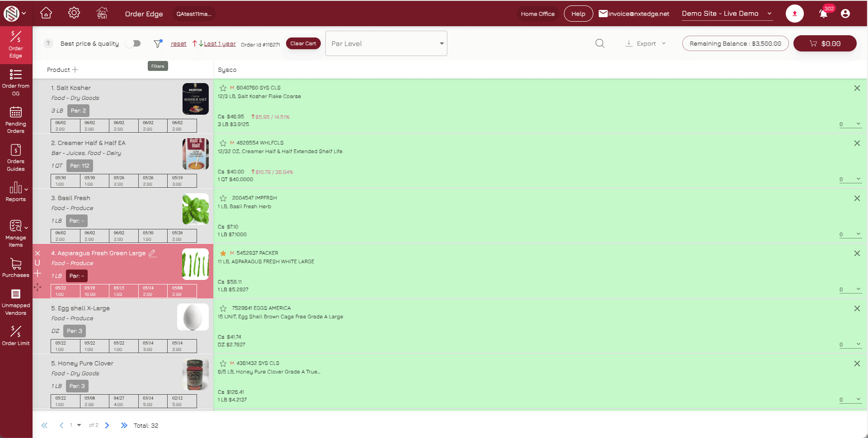Favorite the Salt Kosher Flake Coarse star
The image size is (868, 438).
pyautogui.click(x=223, y=88)
